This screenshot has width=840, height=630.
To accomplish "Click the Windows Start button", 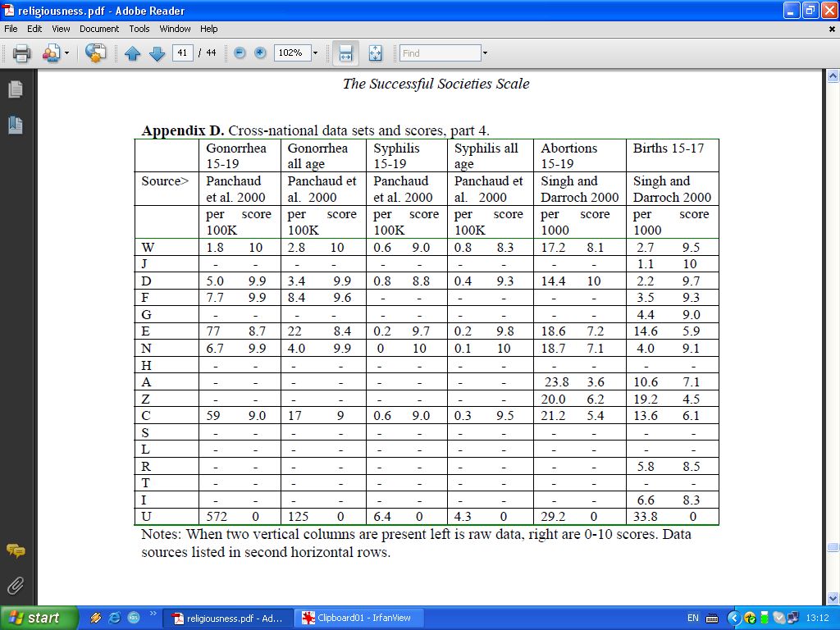I will (x=39, y=618).
